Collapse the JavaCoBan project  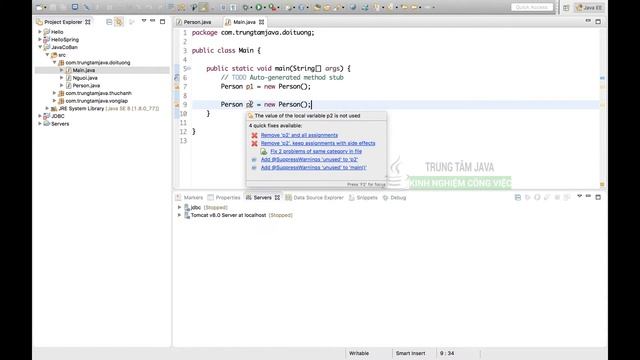pyautogui.click(x=40, y=47)
